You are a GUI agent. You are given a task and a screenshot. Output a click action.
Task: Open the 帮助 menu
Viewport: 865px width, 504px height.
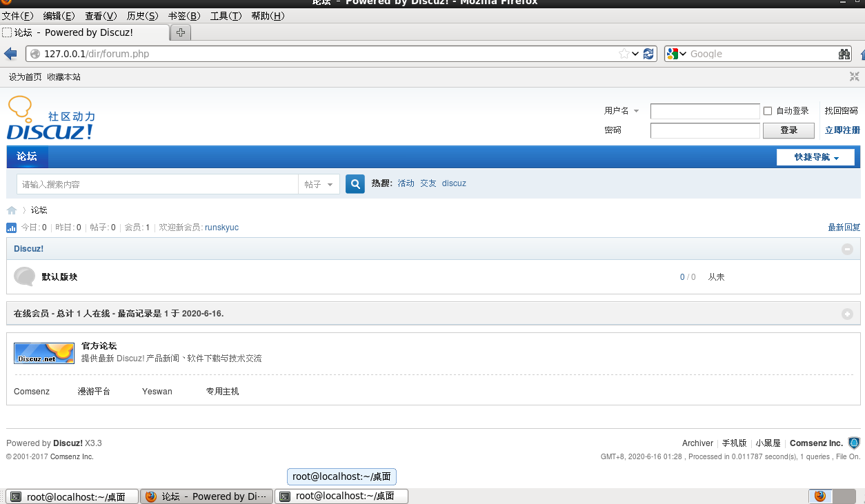268,16
